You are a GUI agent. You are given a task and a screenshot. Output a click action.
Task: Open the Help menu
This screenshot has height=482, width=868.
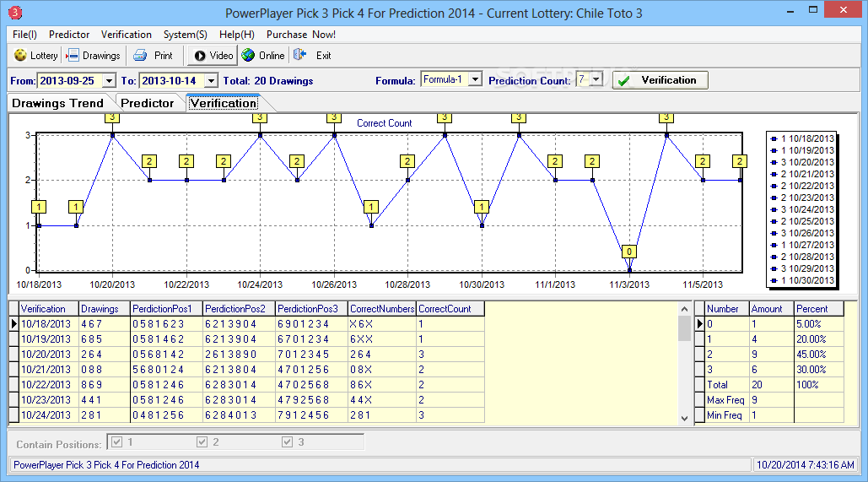pos(237,35)
